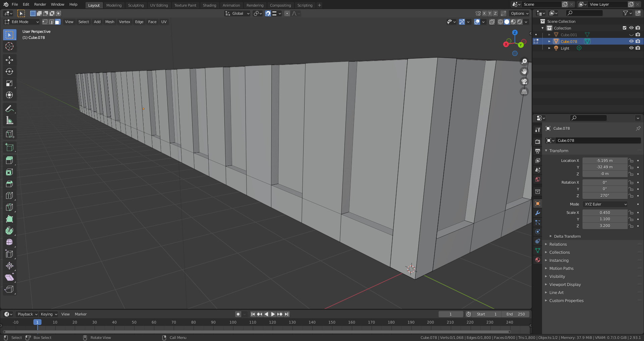The image size is (644, 341).
Task: Open the Options button in header
Action: coord(519,13)
